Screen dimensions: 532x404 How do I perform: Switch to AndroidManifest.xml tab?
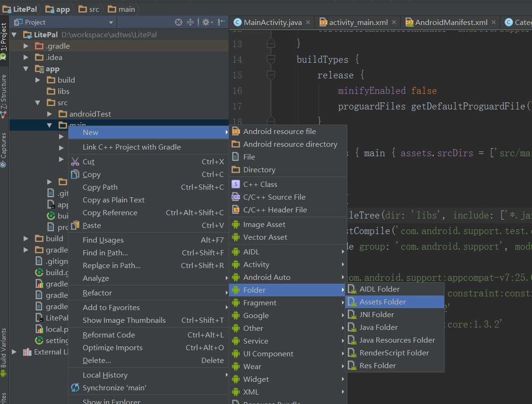[x=451, y=22]
